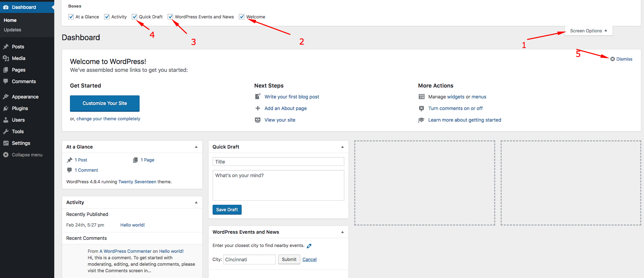Viewport: 644px width, 278px height.
Task: Click the menus link in More Actions
Action: click(479, 97)
